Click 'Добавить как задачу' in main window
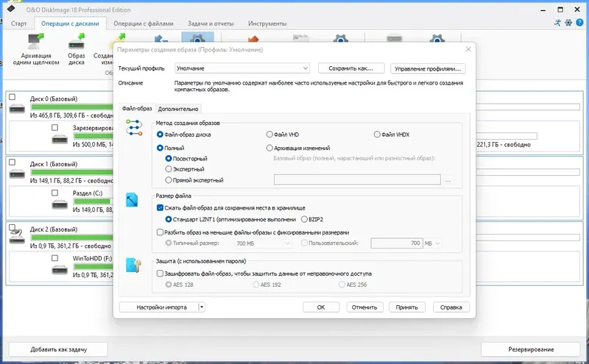This screenshot has height=364, width=589. 59,349
